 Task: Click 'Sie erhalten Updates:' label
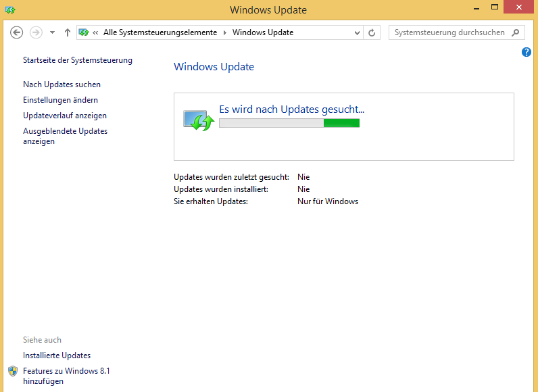point(211,201)
